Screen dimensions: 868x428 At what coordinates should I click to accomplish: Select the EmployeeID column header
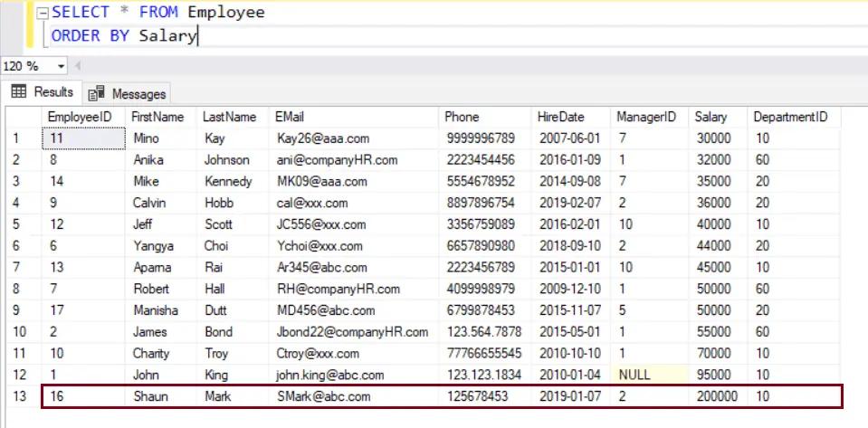point(80,117)
